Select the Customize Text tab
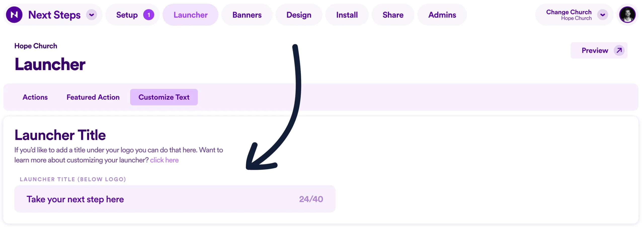644x230 pixels. [164, 97]
